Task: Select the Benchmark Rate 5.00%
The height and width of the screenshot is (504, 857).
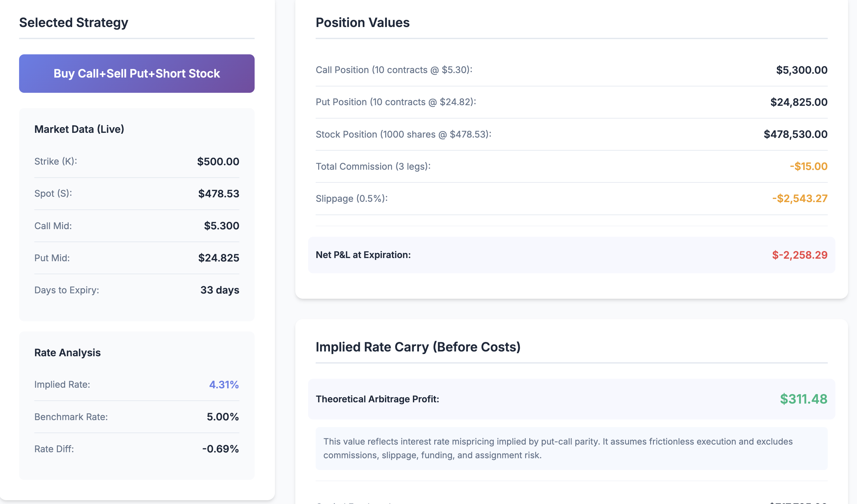Action: (223, 416)
